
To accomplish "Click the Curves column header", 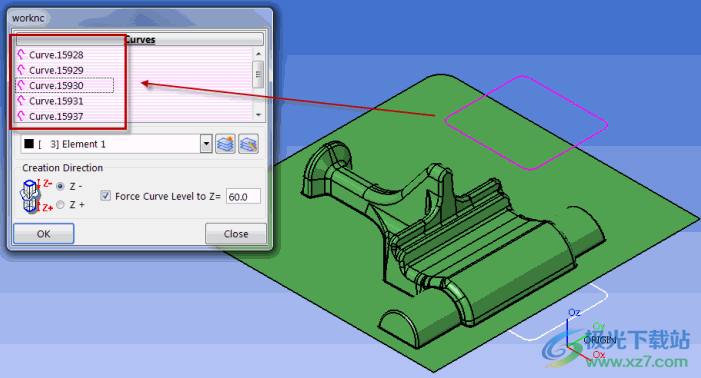I will tap(140, 39).
